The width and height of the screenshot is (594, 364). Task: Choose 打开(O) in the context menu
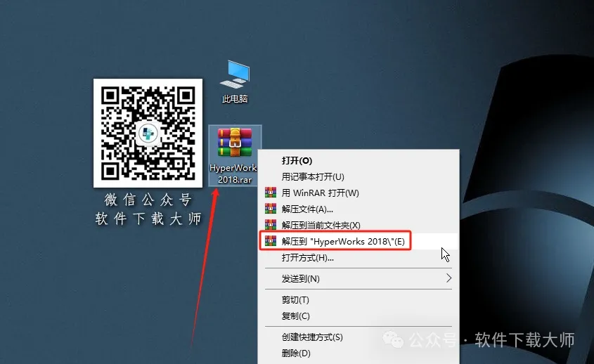359,161
